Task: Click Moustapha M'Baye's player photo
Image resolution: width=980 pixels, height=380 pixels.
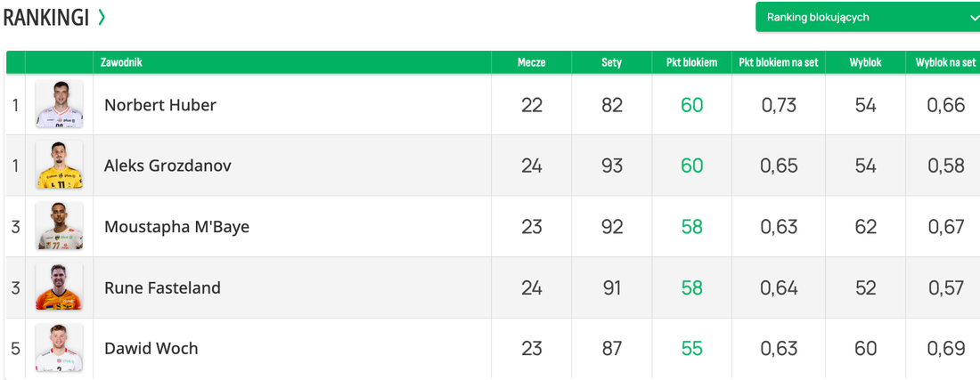Action: (x=59, y=227)
